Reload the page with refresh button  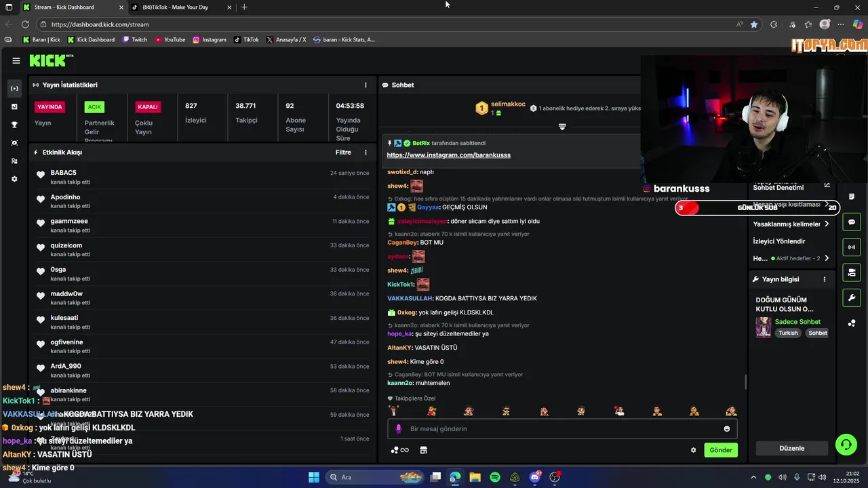tap(25, 24)
